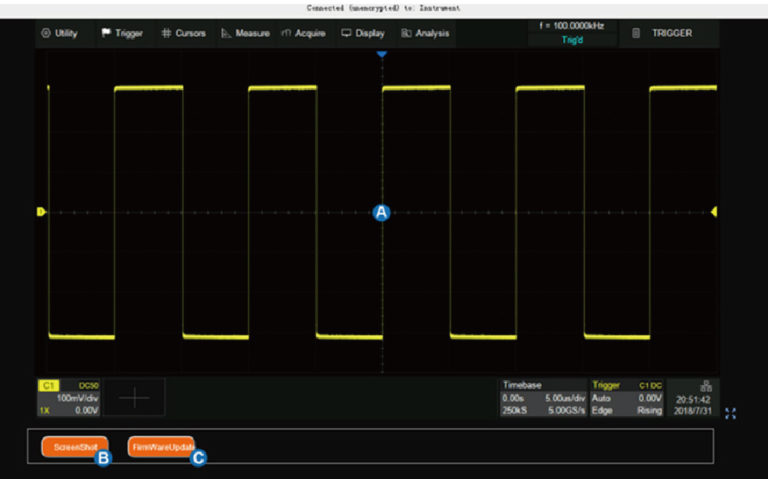The image size is (768, 479).
Task: Click the trigger level arrow on right edge
Action: pyautogui.click(x=714, y=212)
